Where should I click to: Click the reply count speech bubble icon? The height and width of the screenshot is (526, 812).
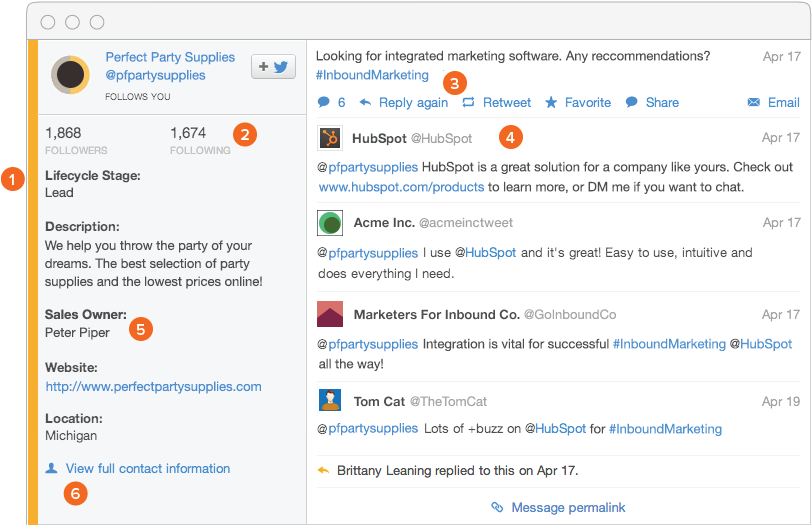324,102
